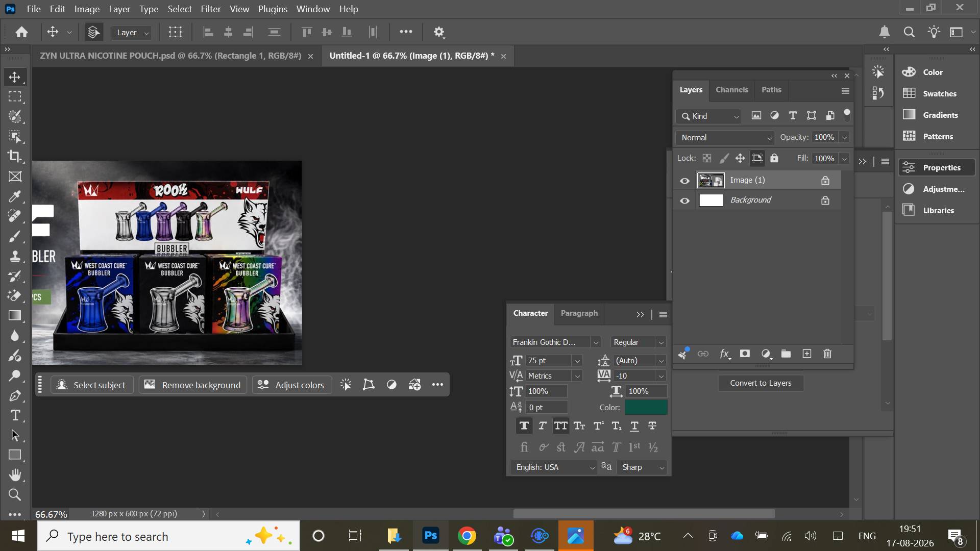Select the Rectangular Marquee tool
The width and height of the screenshot is (980, 551).
(x=15, y=96)
